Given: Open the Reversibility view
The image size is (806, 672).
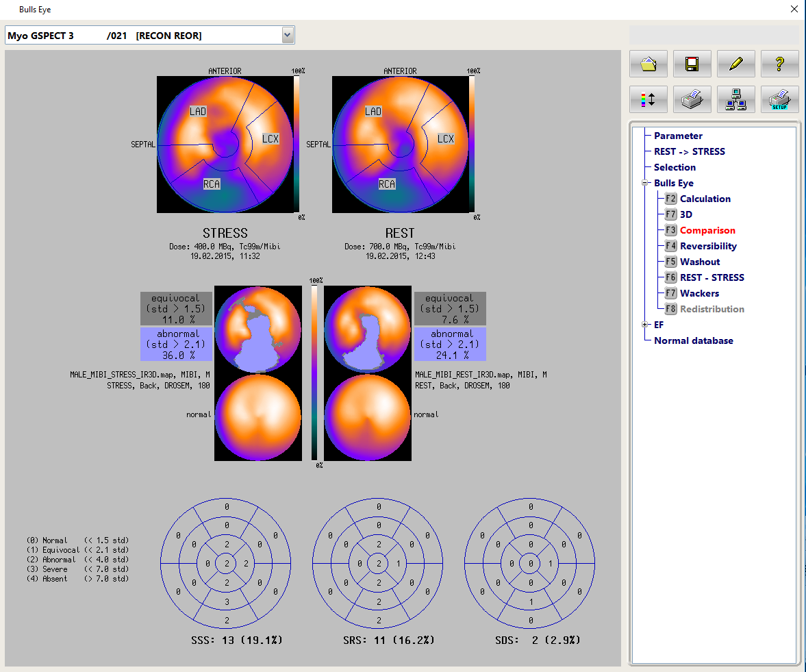Looking at the screenshot, I should (x=708, y=246).
